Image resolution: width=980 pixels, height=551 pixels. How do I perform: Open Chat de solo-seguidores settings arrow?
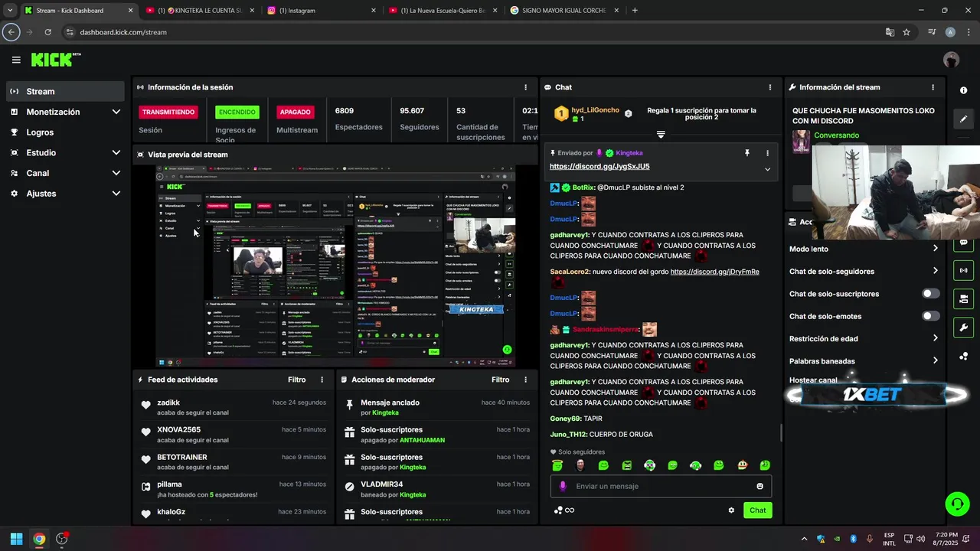(x=935, y=271)
